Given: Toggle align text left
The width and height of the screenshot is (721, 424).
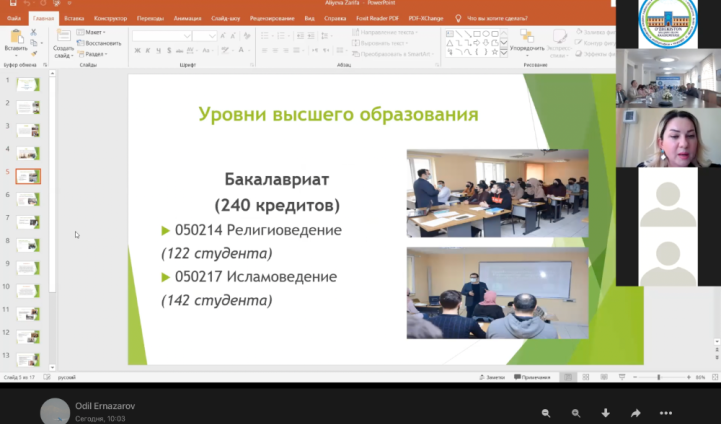Looking at the screenshot, I should [264, 51].
